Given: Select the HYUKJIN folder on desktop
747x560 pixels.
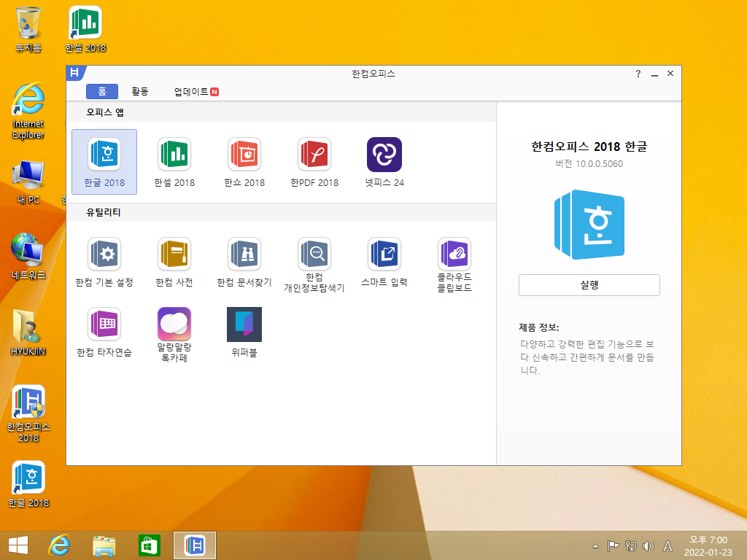Looking at the screenshot, I should click(28, 332).
